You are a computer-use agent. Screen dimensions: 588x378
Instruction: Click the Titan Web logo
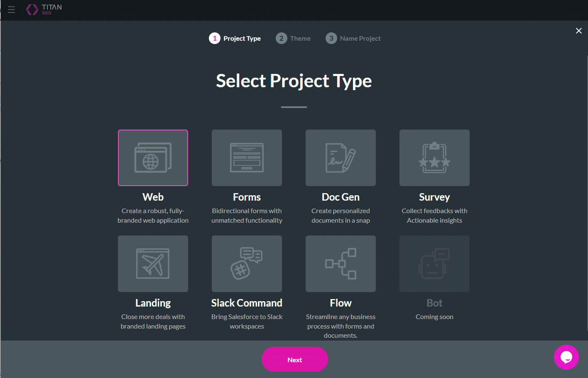43,9
